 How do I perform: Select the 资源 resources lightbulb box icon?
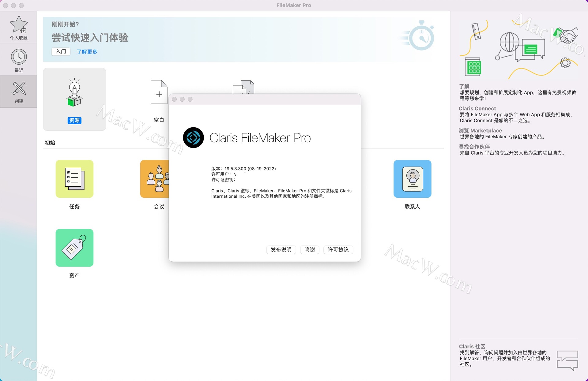[x=74, y=93]
